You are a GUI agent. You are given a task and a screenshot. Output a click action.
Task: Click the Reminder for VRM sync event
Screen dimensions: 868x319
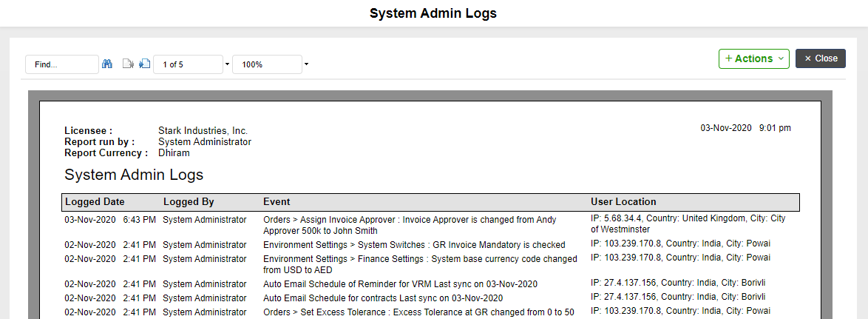pyautogui.click(x=400, y=284)
